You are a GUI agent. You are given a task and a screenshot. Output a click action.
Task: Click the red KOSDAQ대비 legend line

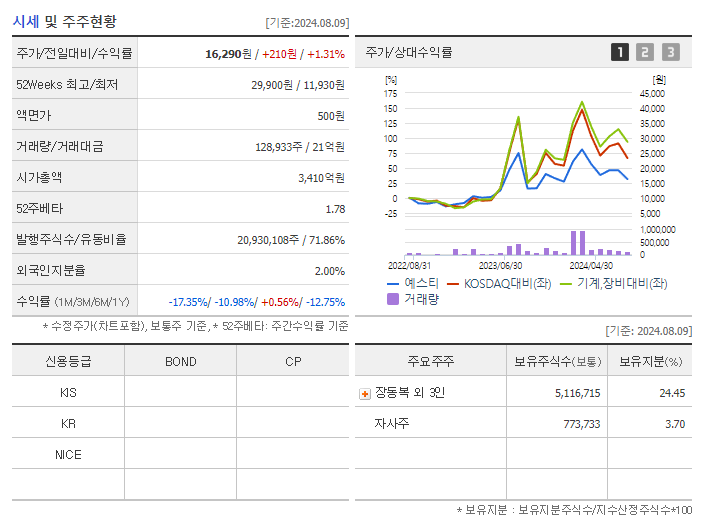[453, 284]
